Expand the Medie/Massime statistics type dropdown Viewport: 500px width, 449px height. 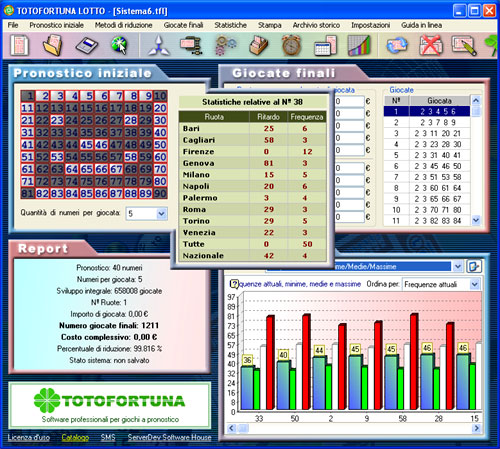click(457, 266)
